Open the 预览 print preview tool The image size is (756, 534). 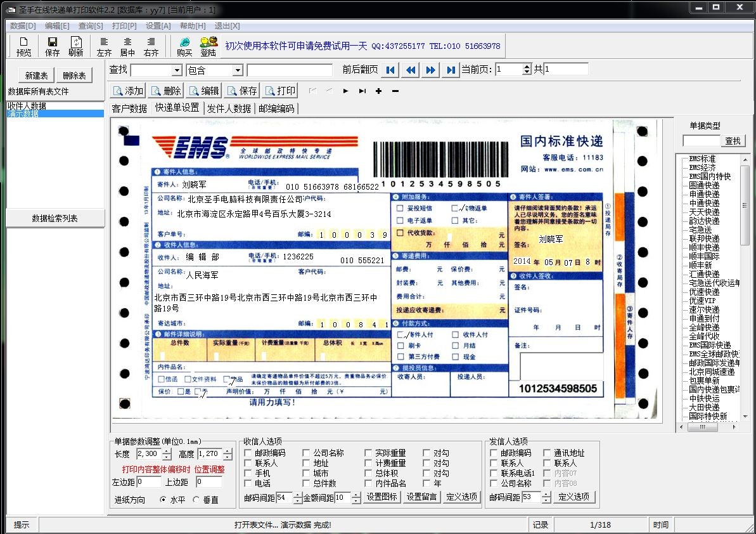point(23,46)
